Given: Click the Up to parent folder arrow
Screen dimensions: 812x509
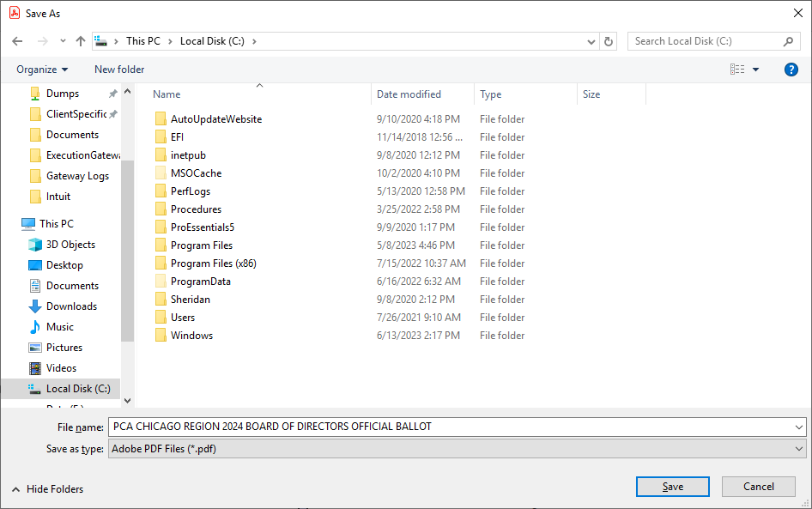Looking at the screenshot, I should click(x=81, y=41).
